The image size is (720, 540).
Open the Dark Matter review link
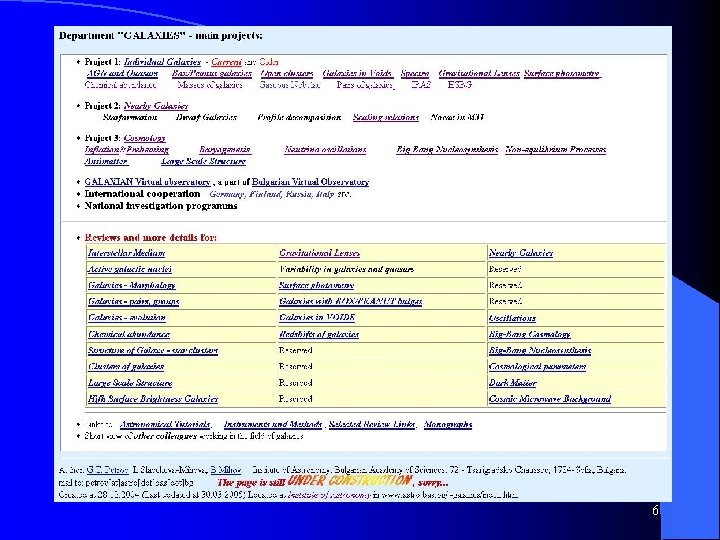(x=512, y=383)
